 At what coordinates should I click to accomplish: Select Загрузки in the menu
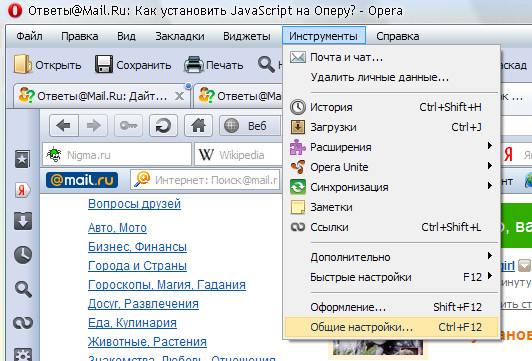coord(392,127)
